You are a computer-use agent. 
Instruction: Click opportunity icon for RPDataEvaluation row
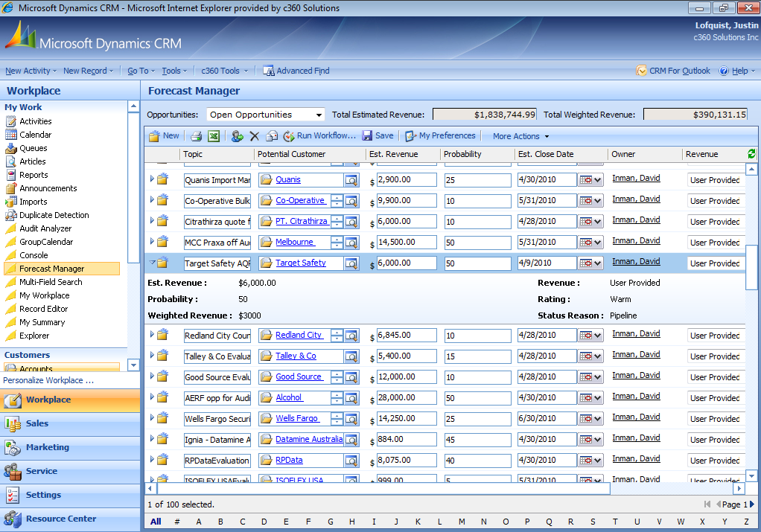tap(162, 459)
